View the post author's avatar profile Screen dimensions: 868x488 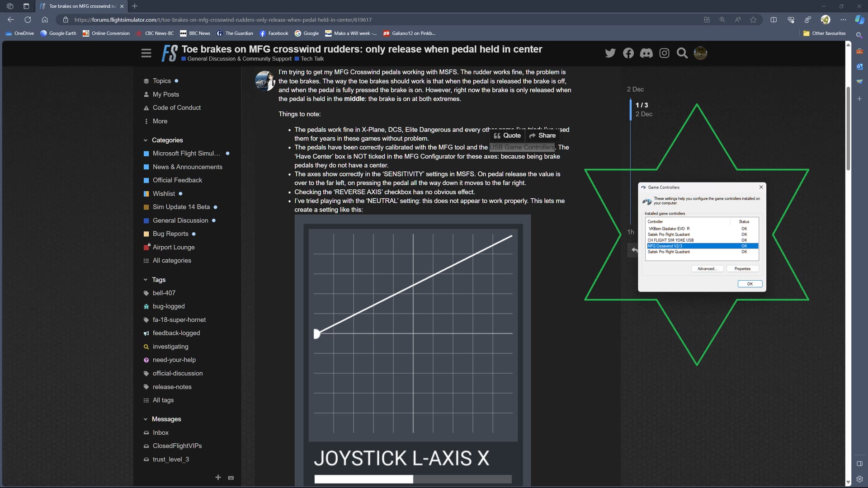265,80
